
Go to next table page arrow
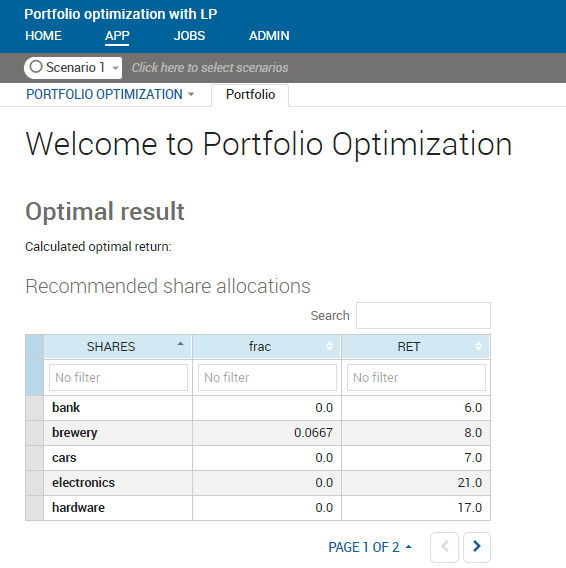pos(477,547)
